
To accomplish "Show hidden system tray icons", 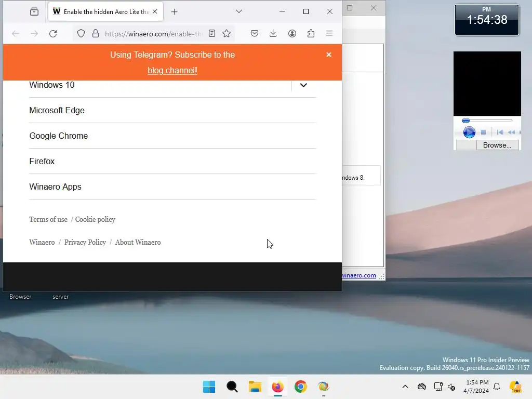I will (405, 387).
